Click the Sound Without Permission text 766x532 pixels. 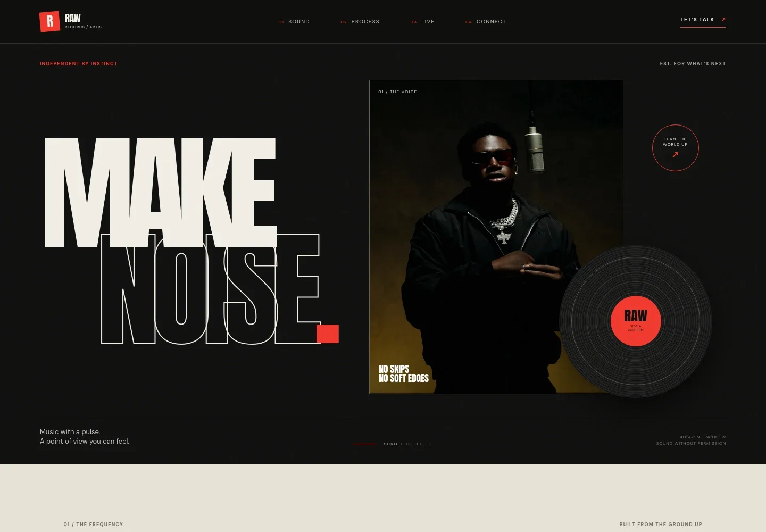pos(691,443)
